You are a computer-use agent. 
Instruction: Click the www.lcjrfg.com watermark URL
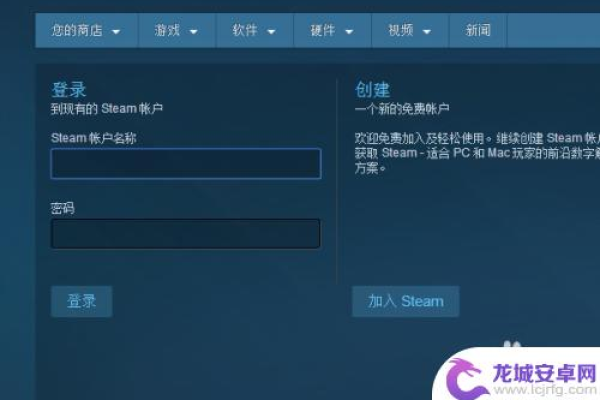pyautogui.click(x=545, y=390)
